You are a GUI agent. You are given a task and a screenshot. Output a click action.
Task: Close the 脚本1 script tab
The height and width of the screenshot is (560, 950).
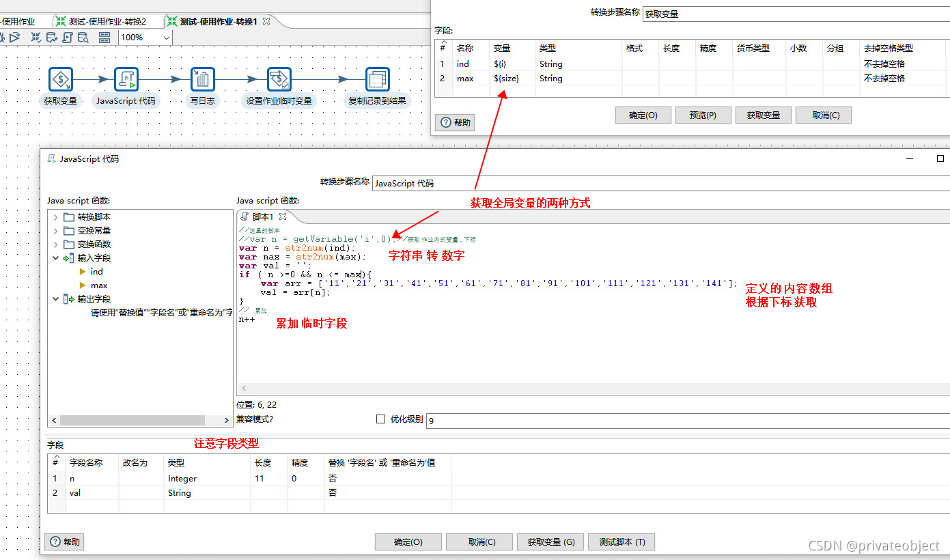click(283, 216)
